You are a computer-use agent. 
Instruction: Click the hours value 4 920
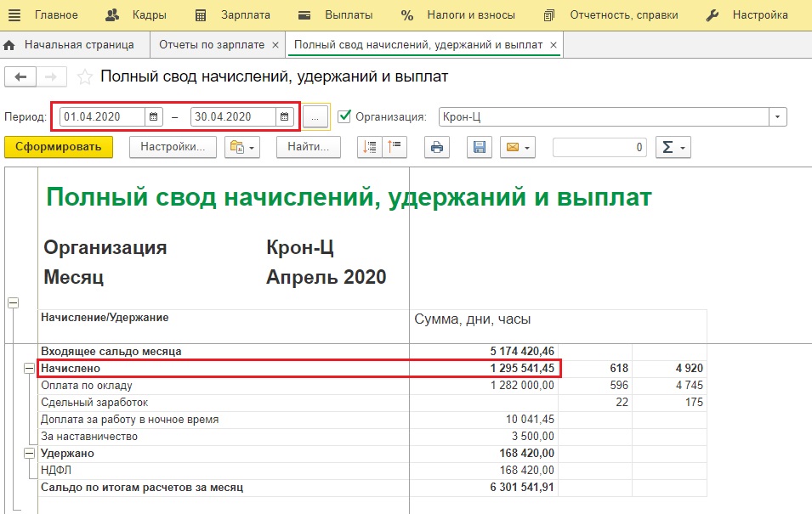click(x=690, y=369)
